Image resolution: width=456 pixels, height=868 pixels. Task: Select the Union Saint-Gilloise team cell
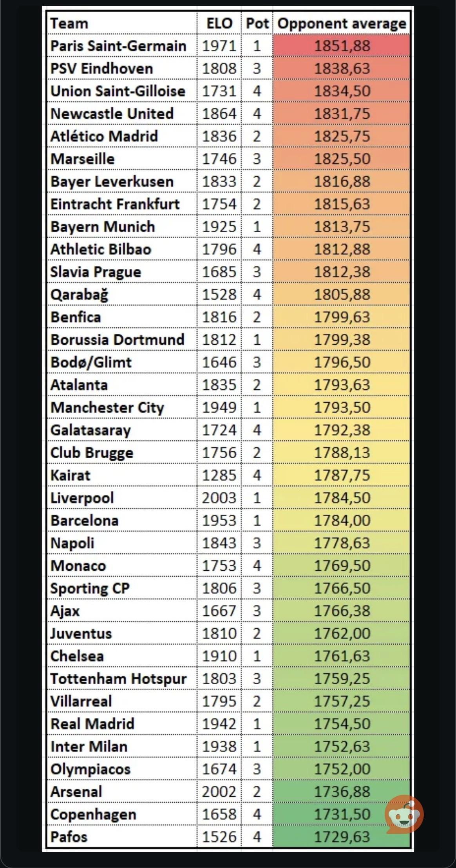118,91
